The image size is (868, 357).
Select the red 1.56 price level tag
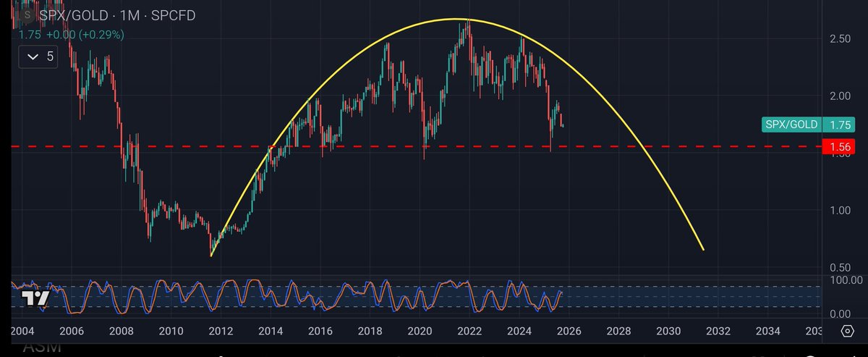click(x=838, y=147)
